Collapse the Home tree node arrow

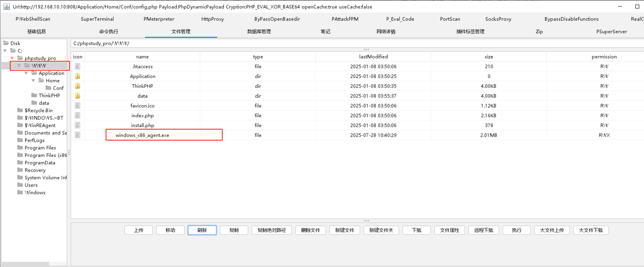33,80
